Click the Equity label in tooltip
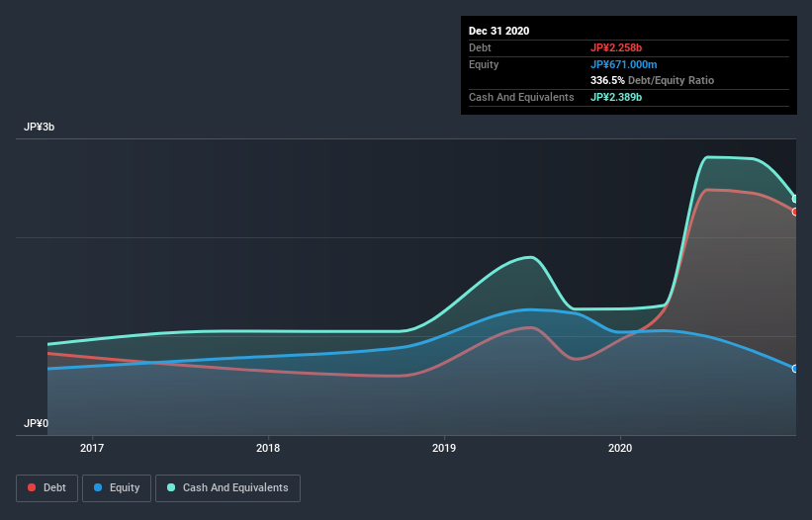The height and width of the screenshot is (520, 812). coord(484,64)
